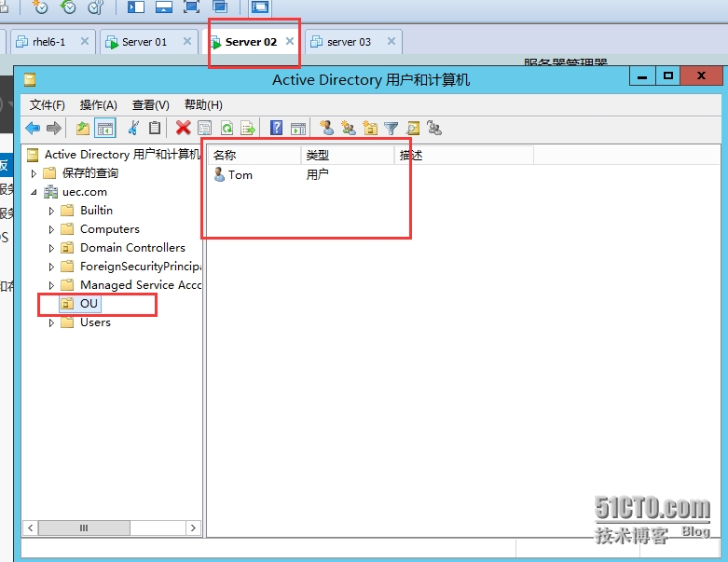Create a new group with toolbar icon
Image resolution: width=728 pixels, height=562 pixels.
tap(349, 128)
